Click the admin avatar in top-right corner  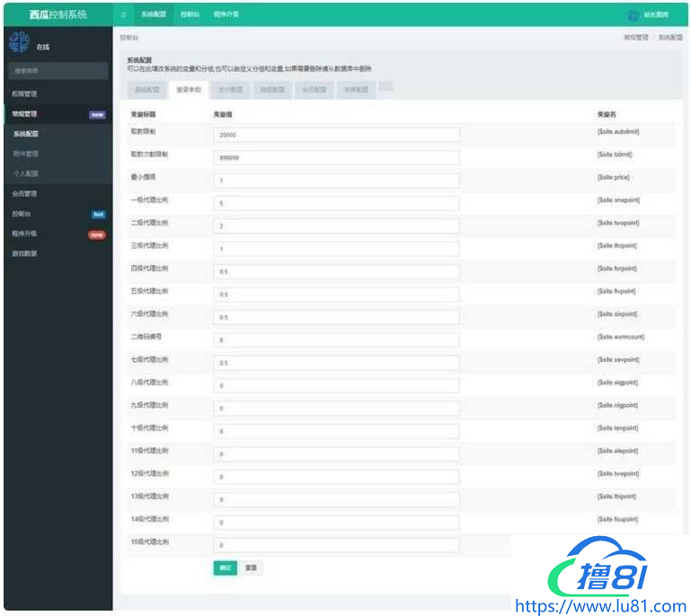coord(633,14)
